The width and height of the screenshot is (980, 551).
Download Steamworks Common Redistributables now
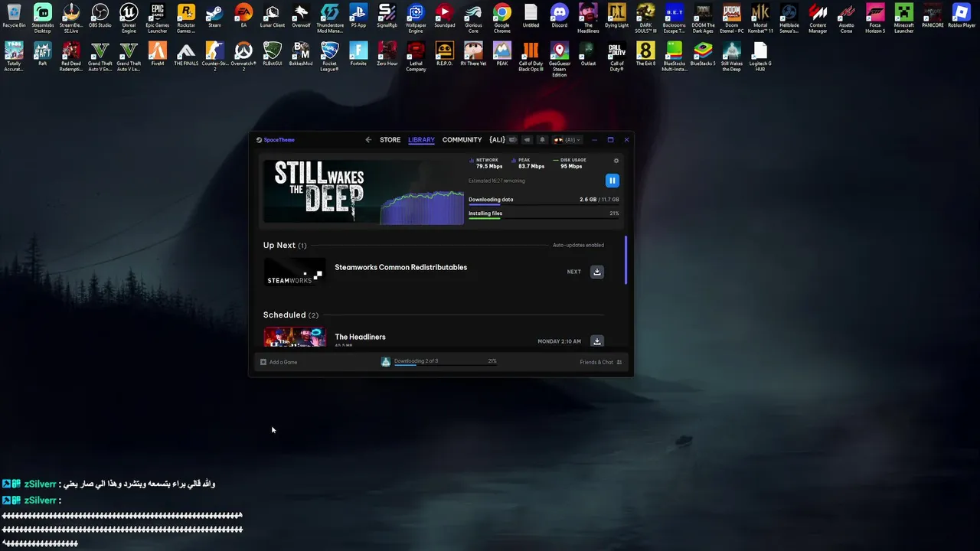(x=597, y=272)
